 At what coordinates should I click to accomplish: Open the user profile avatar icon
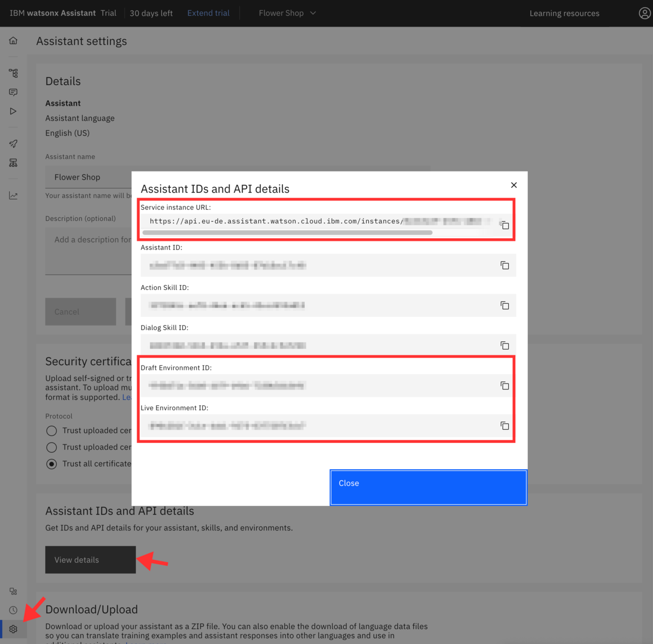(644, 13)
